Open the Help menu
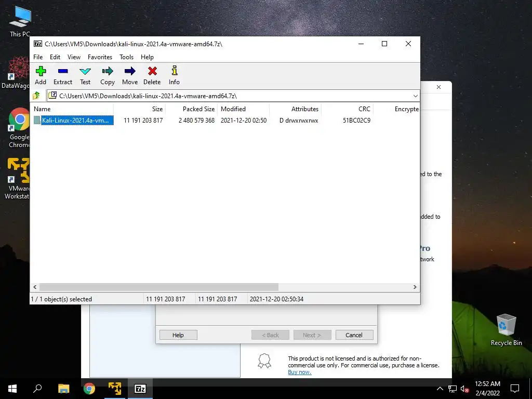Viewport: 532px width, 399px height. pyautogui.click(x=147, y=57)
